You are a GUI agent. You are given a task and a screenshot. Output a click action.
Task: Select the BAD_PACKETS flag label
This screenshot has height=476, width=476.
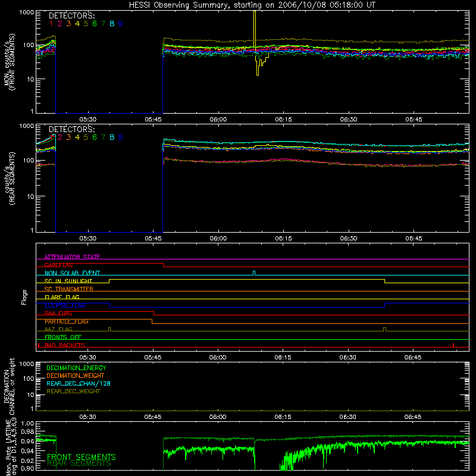point(65,345)
